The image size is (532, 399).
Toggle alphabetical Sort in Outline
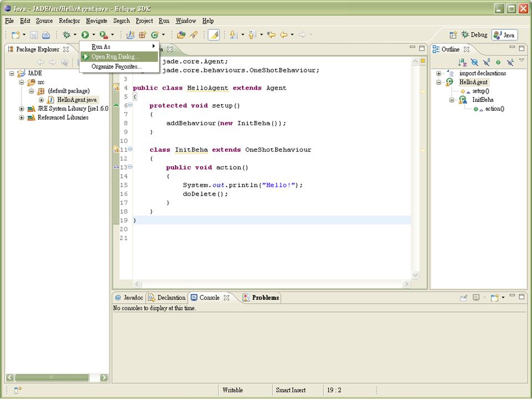point(462,63)
